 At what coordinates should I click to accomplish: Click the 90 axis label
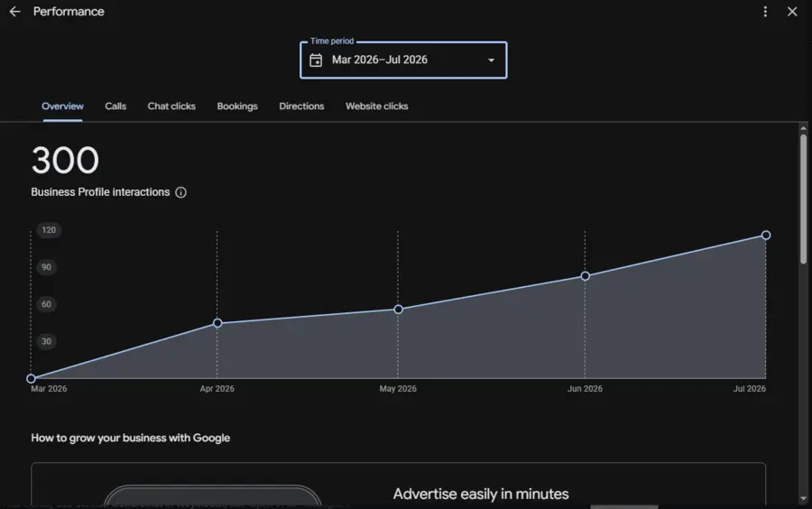click(x=47, y=267)
